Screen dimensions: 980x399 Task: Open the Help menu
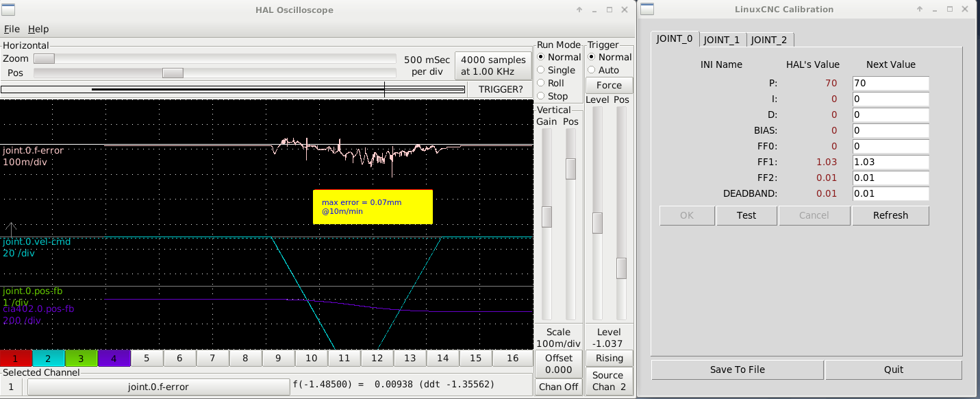tap(38, 29)
